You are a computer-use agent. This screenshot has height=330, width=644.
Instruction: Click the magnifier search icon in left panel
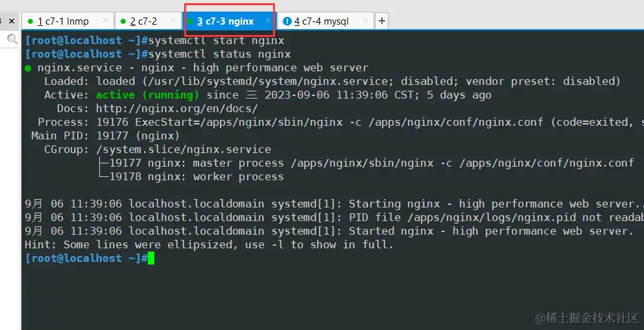click(x=12, y=39)
